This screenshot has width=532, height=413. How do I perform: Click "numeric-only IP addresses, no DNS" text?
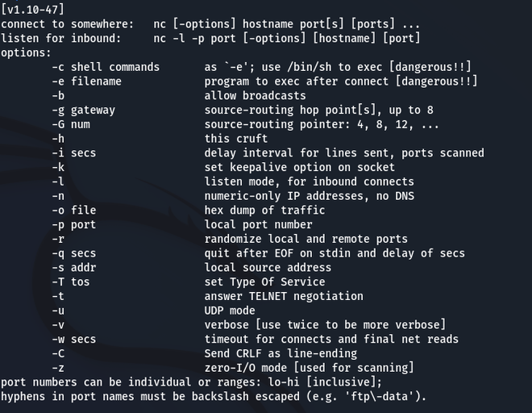tap(310, 196)
